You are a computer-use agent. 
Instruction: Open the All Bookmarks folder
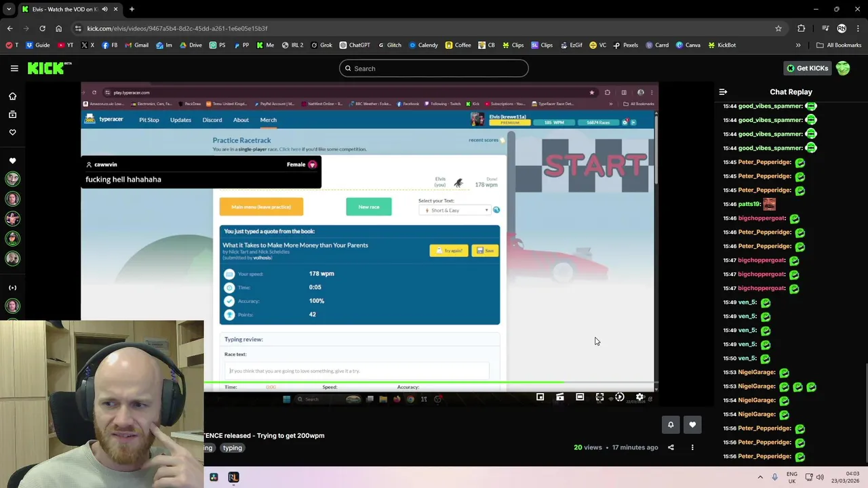(839, 45)
